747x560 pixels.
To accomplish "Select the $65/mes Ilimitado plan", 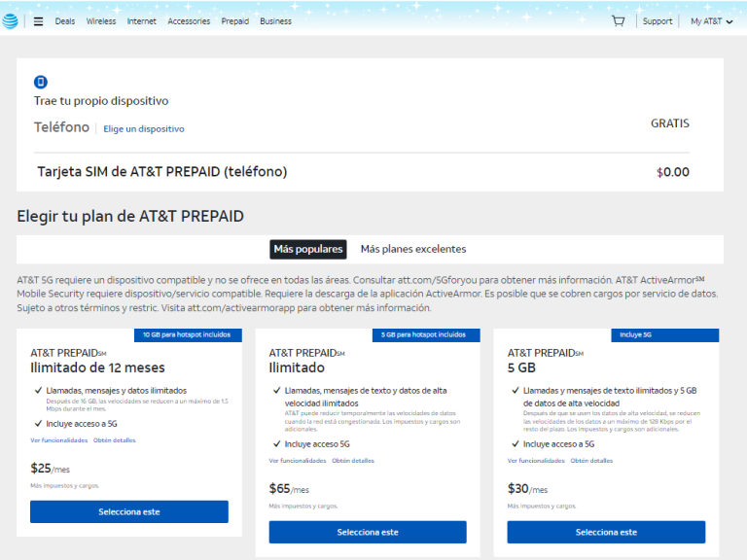I will point(368,532).
